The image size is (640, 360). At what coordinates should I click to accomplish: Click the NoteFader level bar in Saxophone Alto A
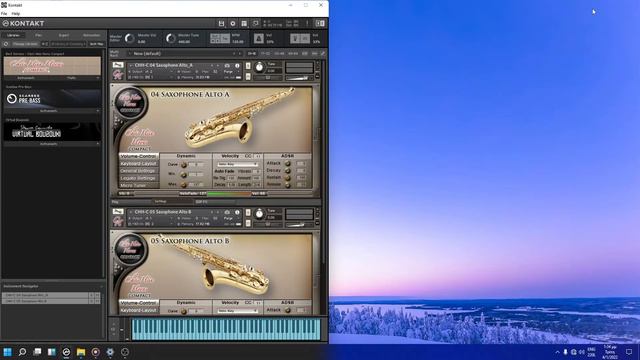229,194
